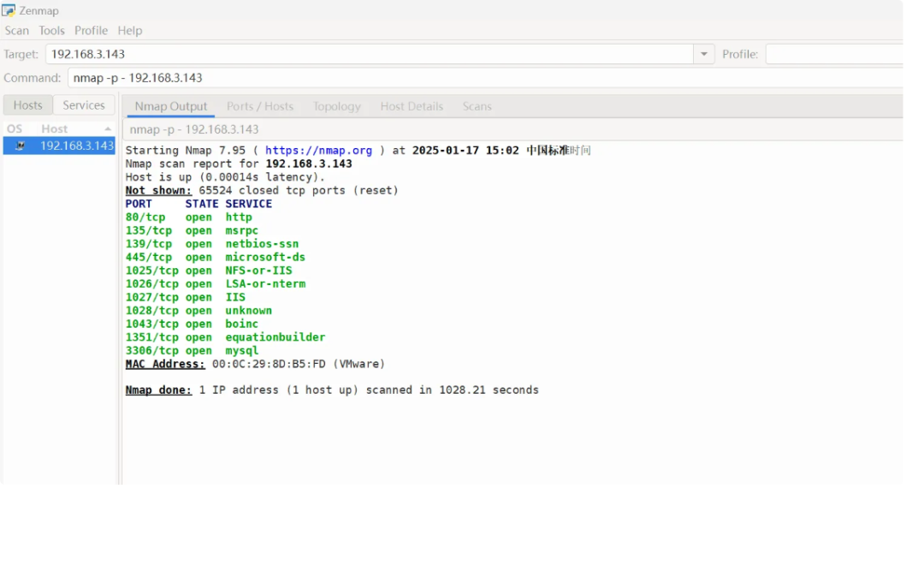Switch to the Topology tab
This screenshot has height=566, width=924.
pyautogui.click(x=336, y=106)
